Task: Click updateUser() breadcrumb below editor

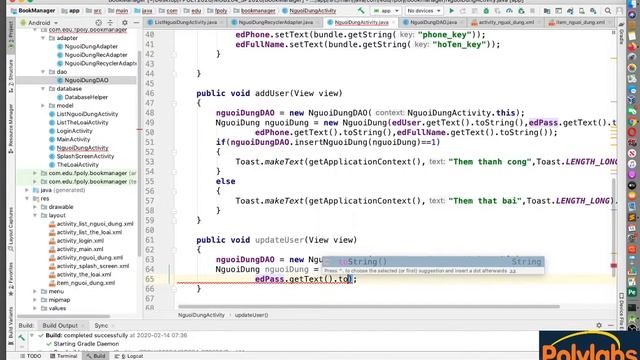Action: (x=251, y=315)
